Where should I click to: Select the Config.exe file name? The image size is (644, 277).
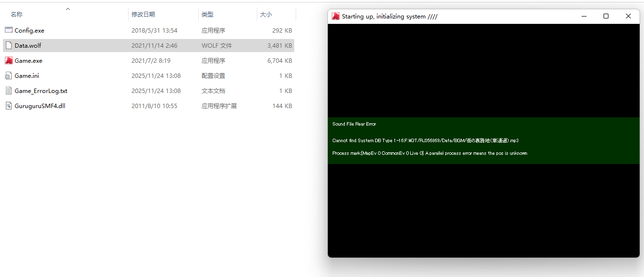pos(29,30)
